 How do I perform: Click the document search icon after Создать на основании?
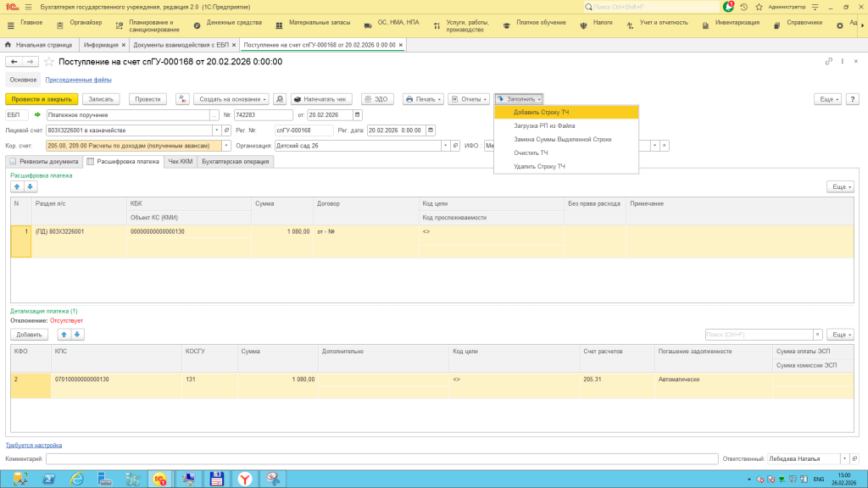pyautogui.click(x=281, y=99)
